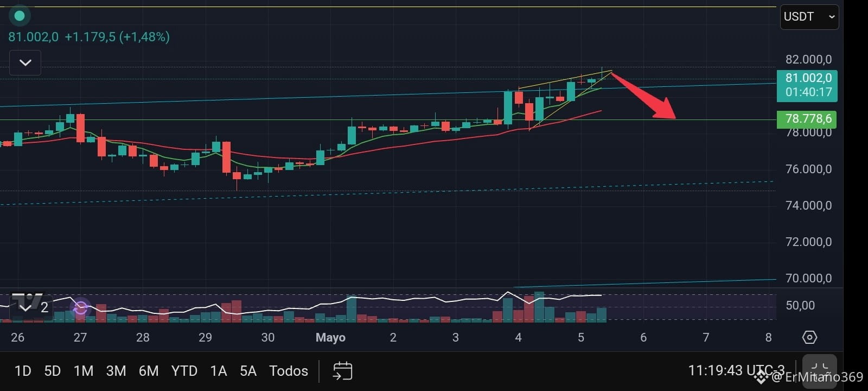Click the 27 date label
The height and width of the screenshot is (391, 868).
[x=80, y=337]
